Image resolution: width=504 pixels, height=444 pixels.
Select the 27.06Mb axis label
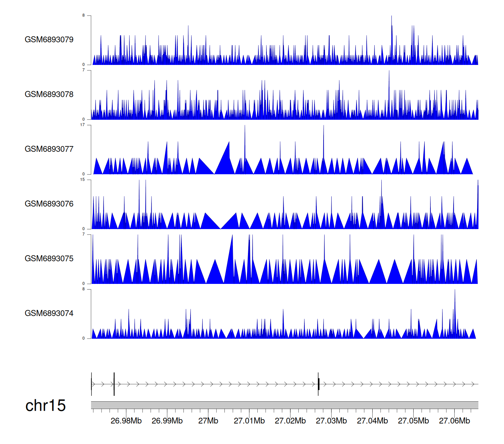tap(454, 421)
